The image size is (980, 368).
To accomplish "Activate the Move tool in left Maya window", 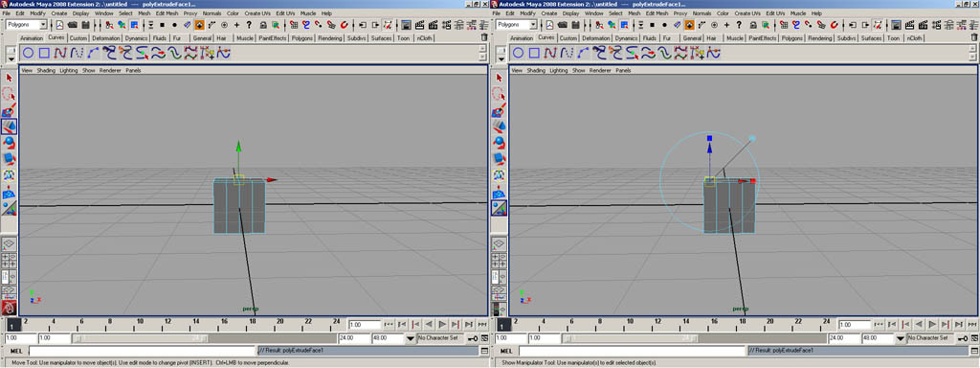I will (9, 126).
